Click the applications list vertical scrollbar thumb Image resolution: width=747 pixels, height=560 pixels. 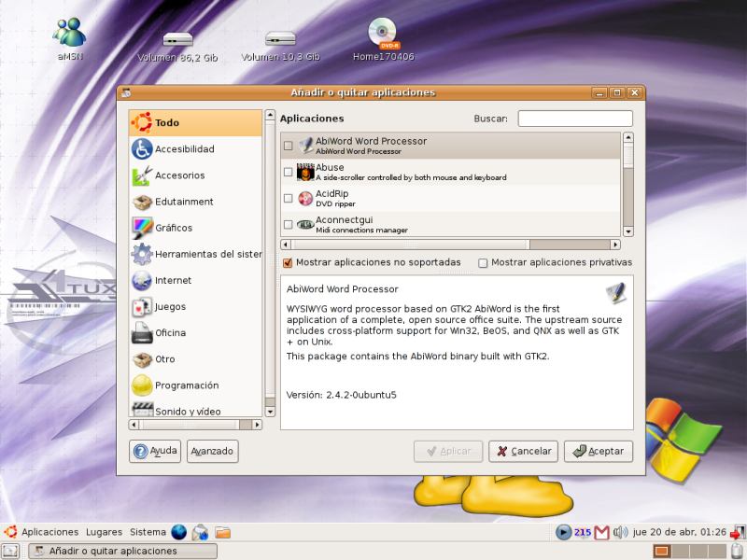pyautogui.click(x=627, y=156)
